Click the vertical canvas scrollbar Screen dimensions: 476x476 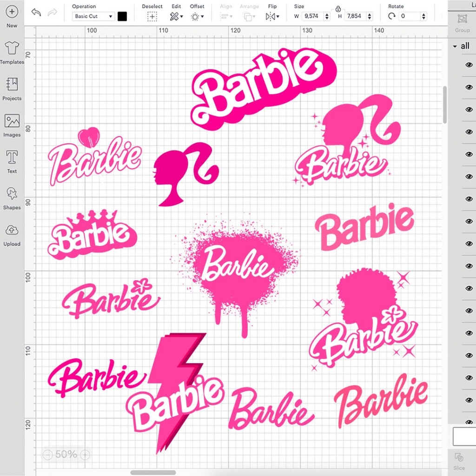click(445, 105)
